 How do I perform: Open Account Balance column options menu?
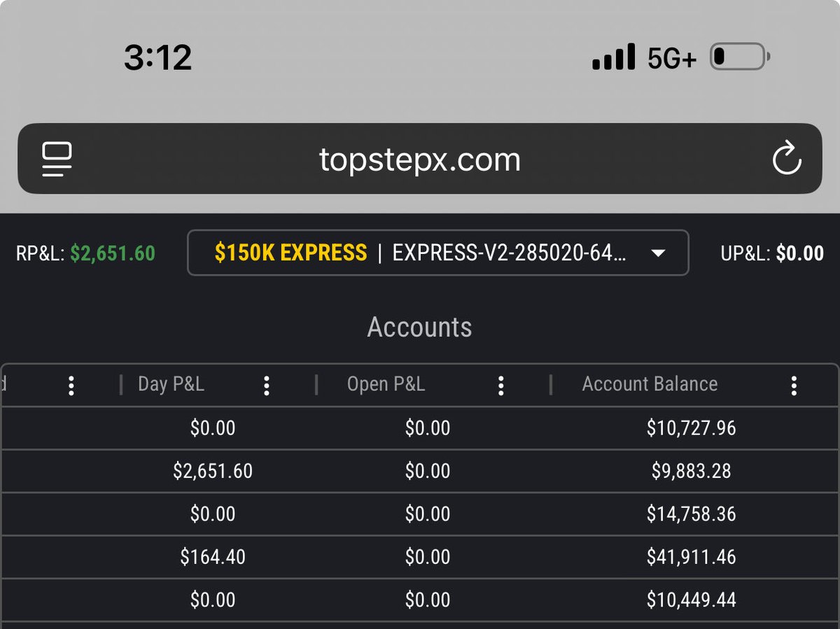(793, 385)
